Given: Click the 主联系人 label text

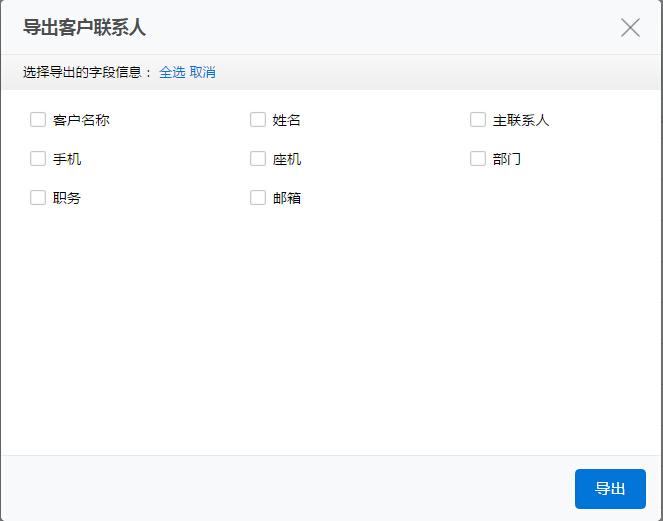Looking at the screenshot, I should click(521, 120).
